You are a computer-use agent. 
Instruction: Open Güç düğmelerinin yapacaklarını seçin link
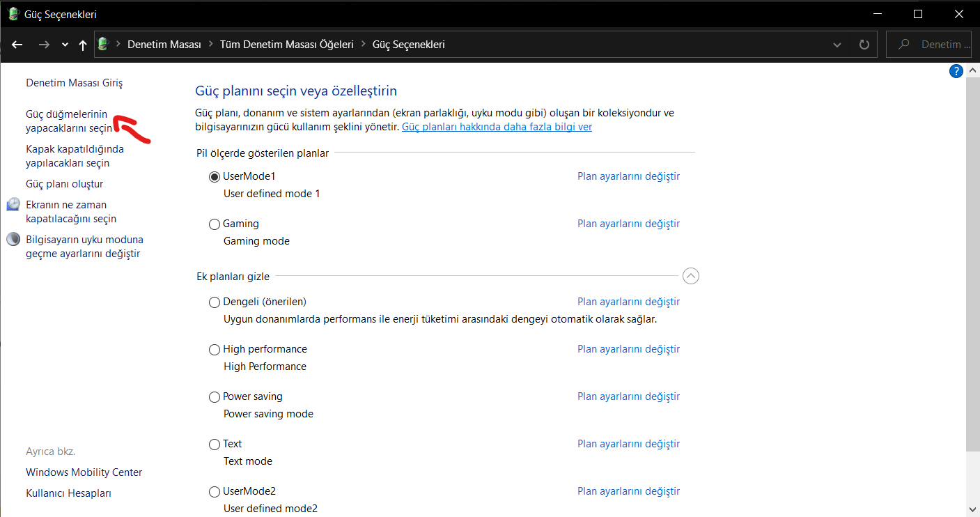point(68,121)
